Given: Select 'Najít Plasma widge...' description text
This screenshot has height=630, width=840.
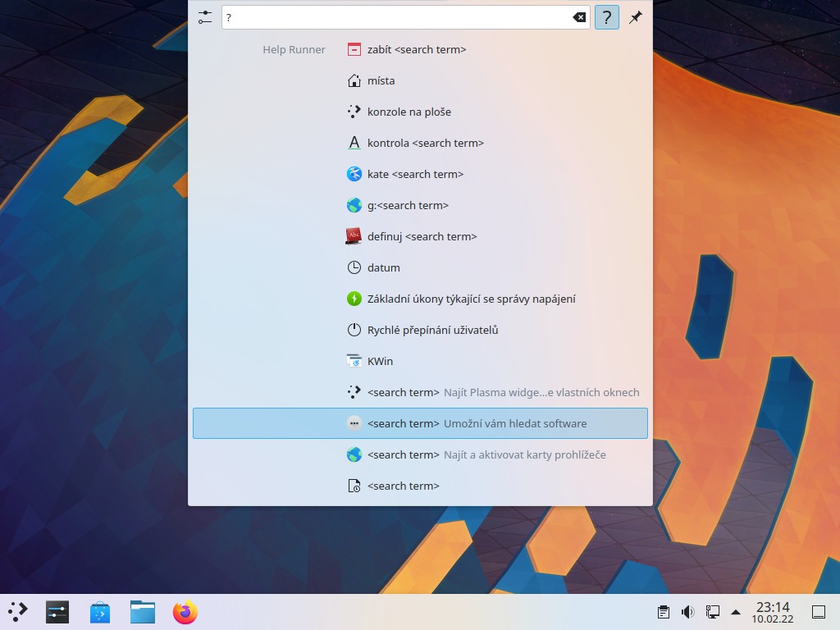Looking at the screenshot, I should (x=541, y=392).
